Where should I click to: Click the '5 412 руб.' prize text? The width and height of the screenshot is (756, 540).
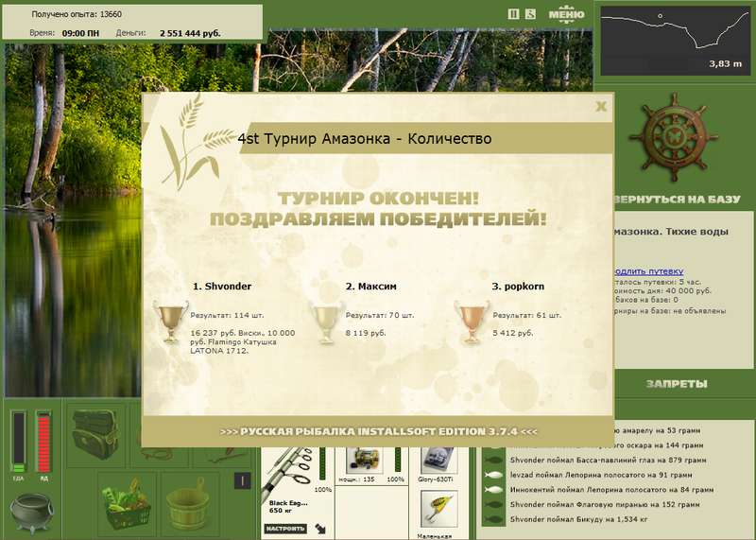pyautogui.click(x=512, y=333)
